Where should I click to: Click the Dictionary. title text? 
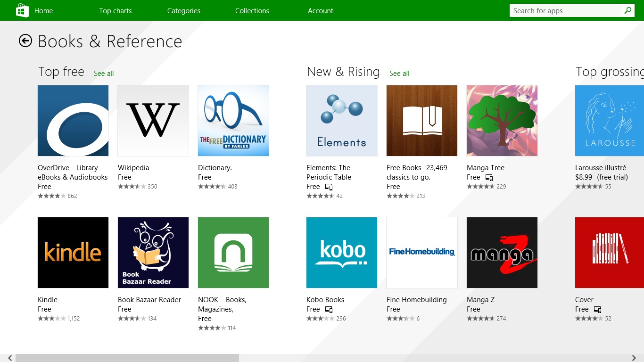coord(215,168)
